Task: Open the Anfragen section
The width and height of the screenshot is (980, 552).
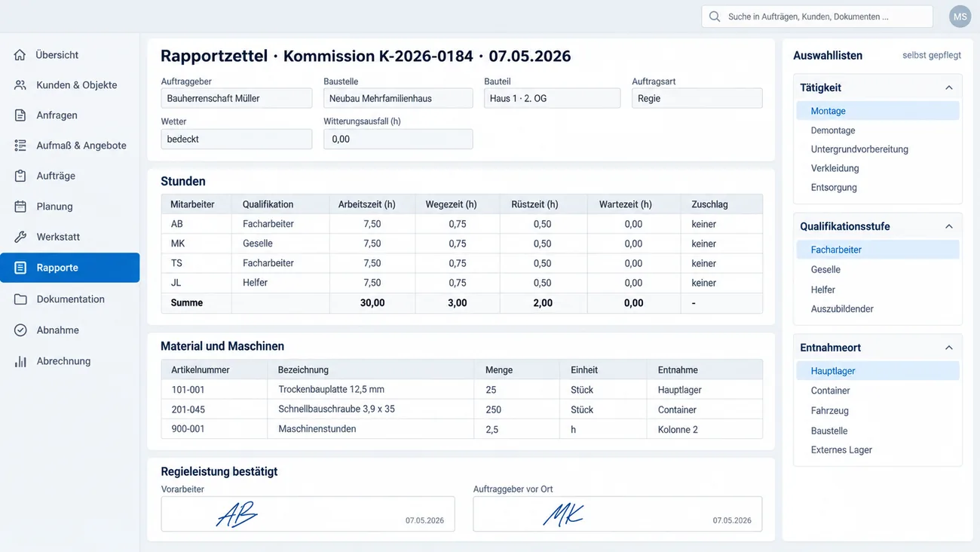Action: tap(69, 115)
